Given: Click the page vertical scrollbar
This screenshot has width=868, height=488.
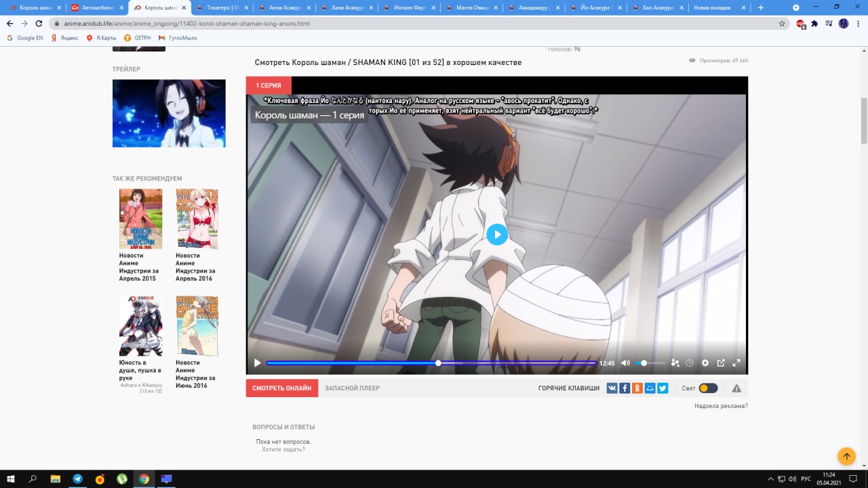Looking at the screenshot, I should pyautogui.click(x=864, y=121).
